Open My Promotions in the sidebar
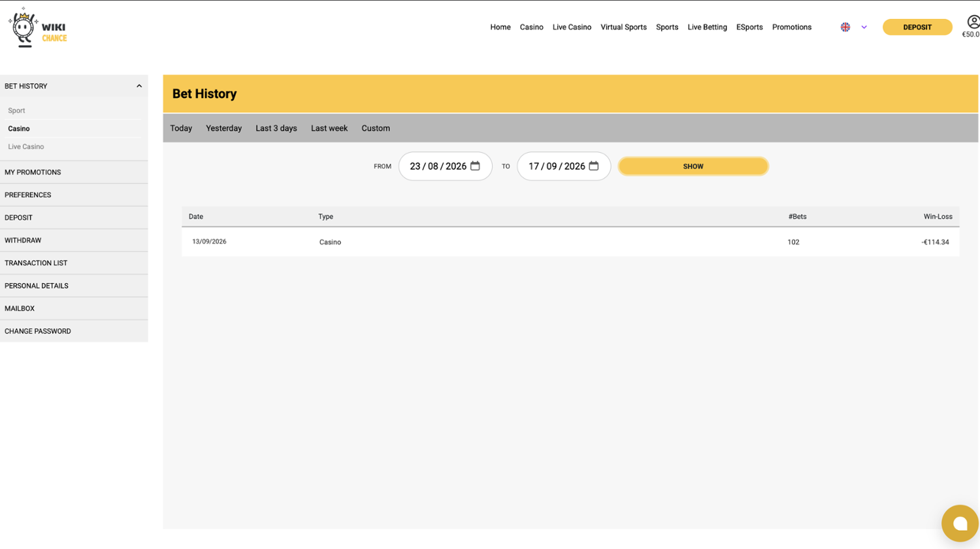 click(74, 172)
